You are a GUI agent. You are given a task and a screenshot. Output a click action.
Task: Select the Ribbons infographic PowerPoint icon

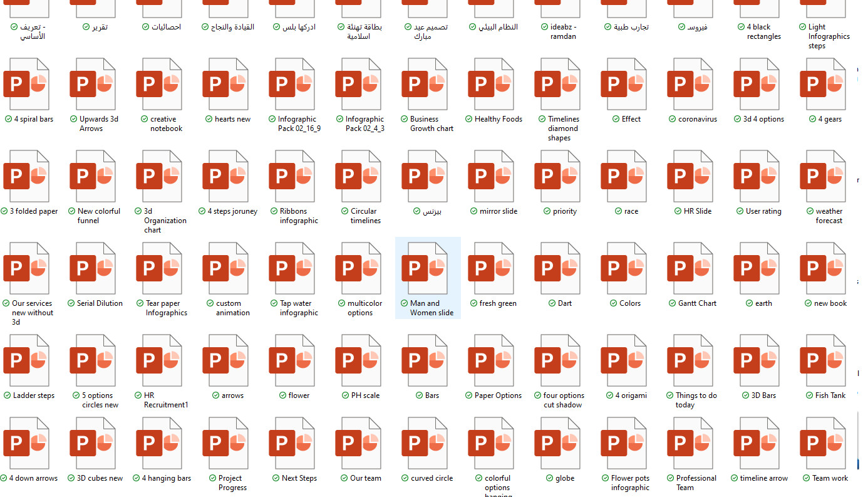(292, 176)
